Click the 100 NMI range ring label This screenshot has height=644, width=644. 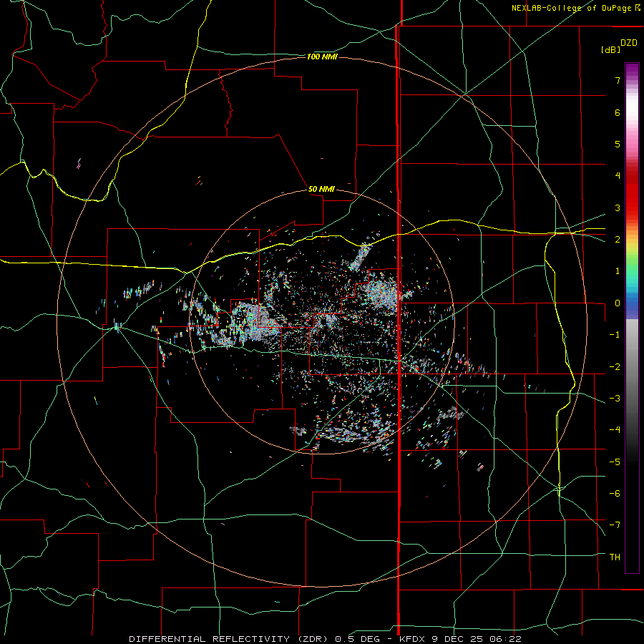tap(322, 57)
